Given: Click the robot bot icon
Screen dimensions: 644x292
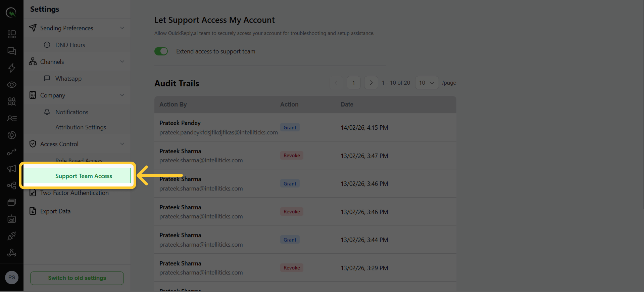Looking at the screenshot, I should click(12, 219).
